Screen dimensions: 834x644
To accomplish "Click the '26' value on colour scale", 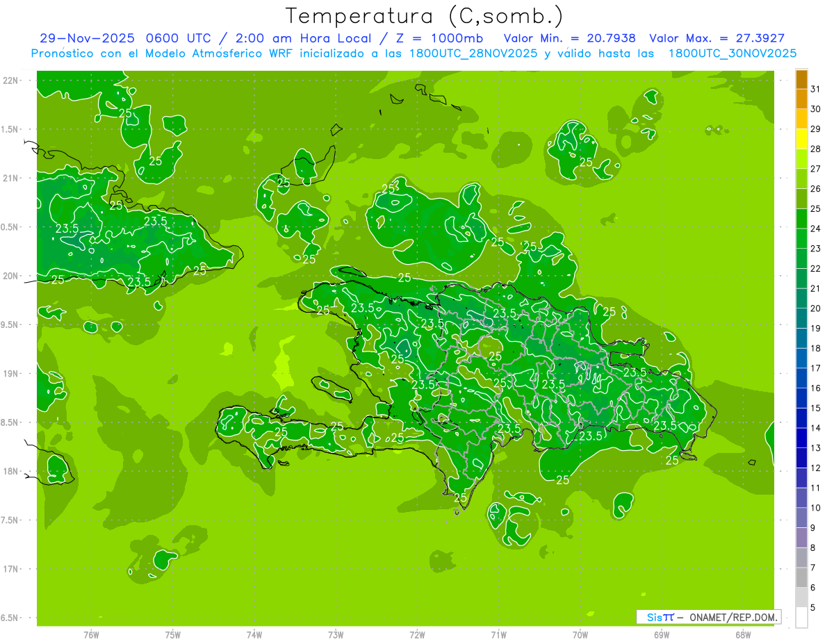I will tap(815, 189).
